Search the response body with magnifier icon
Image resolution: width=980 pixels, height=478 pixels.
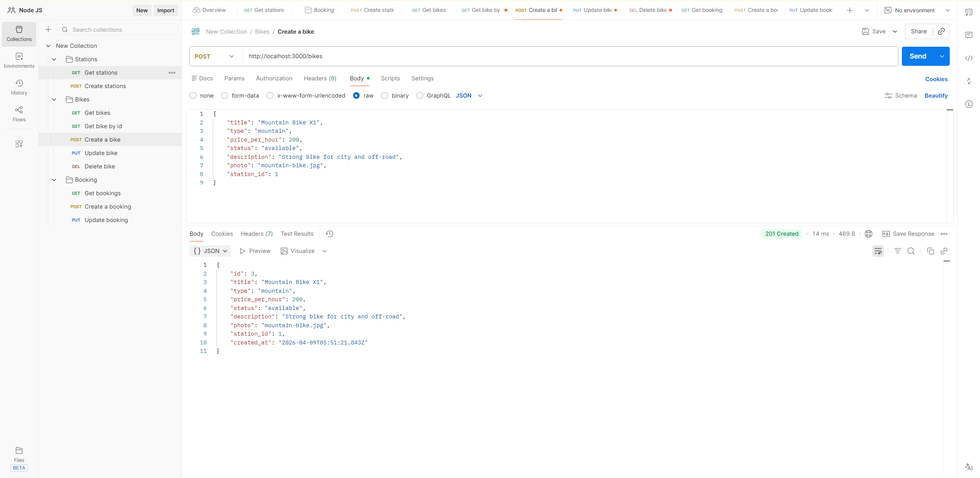pyautogui.click(x=911, y=251)
